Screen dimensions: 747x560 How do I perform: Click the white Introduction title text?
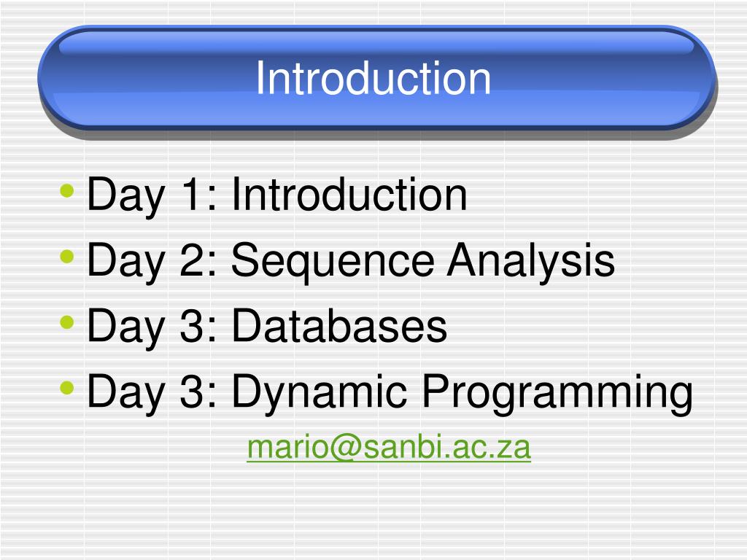point(373,78)
